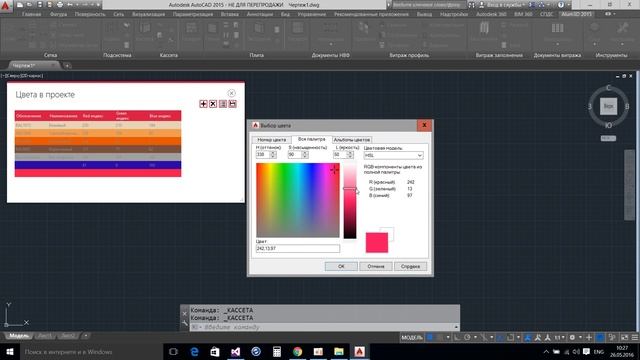
Task: Click the МОДЕЛЬ status bar button
Action: click(412, 337)
